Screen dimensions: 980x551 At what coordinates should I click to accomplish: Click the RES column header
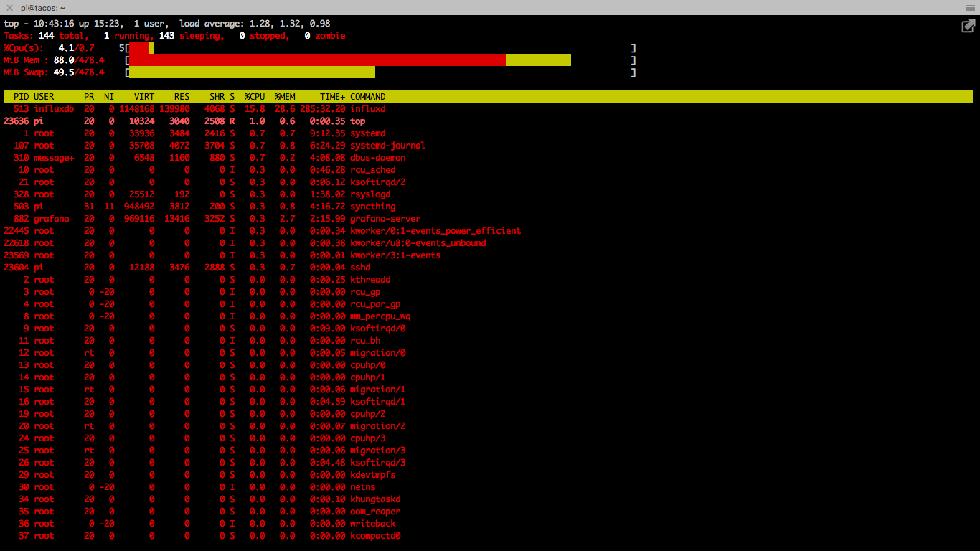182,97
